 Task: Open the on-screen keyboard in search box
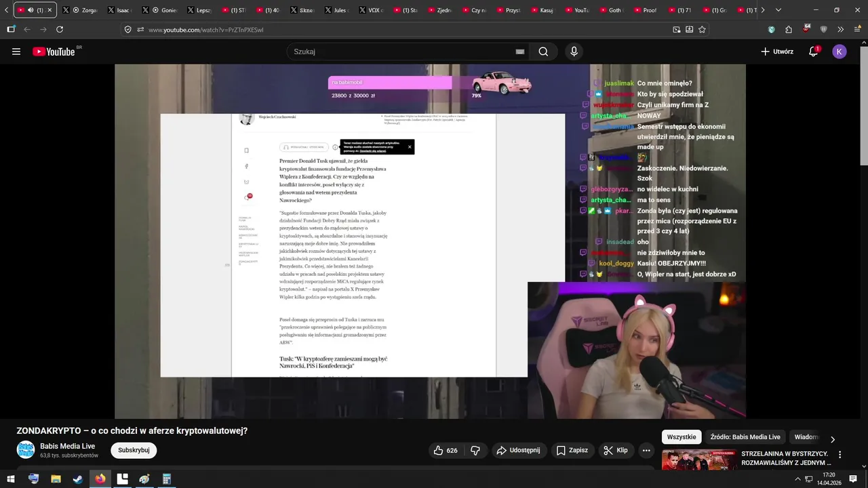coord(519,52)
